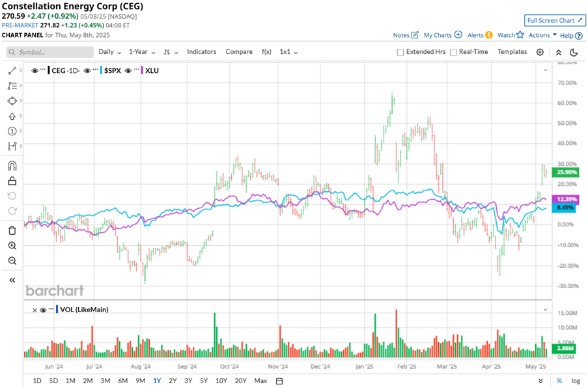588x389 pixels.
Task: Select the 5Y time range
Action: (x=204, y=381)
